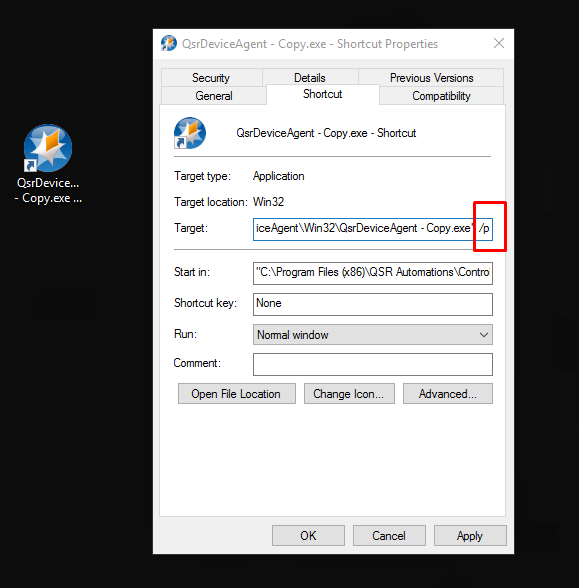Open the General tab
Viewport: 579px width, 588px height.
214,96
